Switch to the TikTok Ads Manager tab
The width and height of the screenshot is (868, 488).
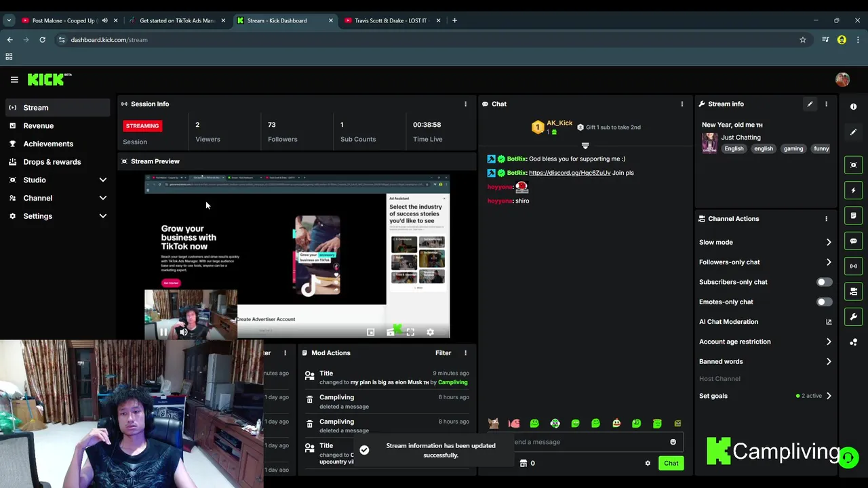(x=176, y=20)
